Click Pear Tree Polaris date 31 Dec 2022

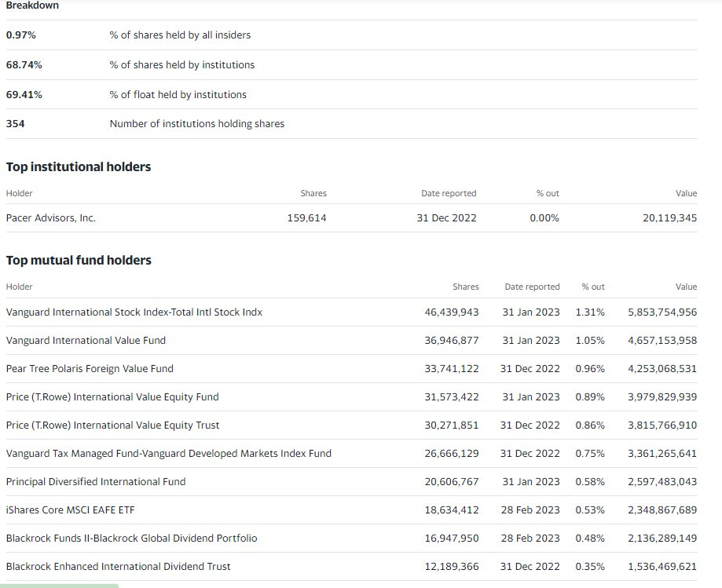coord(530,368)
